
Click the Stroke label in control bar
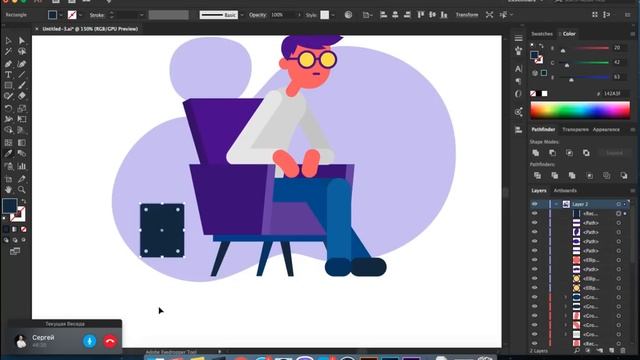click(97, 15)
